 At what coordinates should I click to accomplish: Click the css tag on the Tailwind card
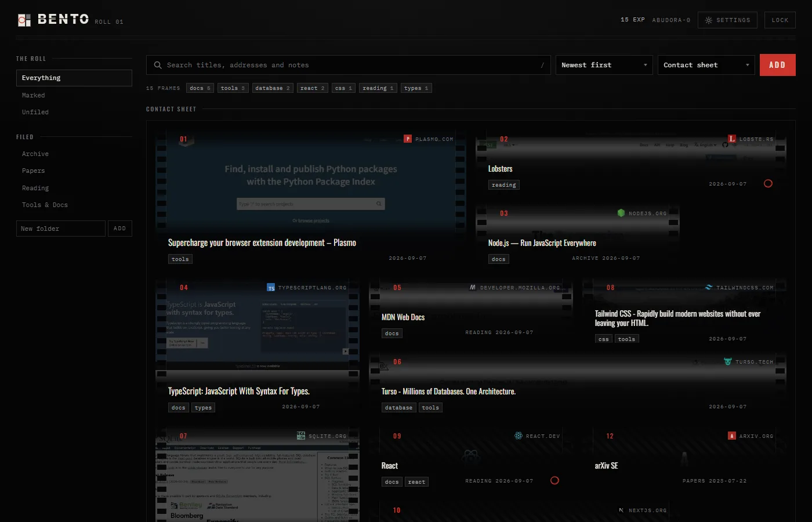point(604,339)
